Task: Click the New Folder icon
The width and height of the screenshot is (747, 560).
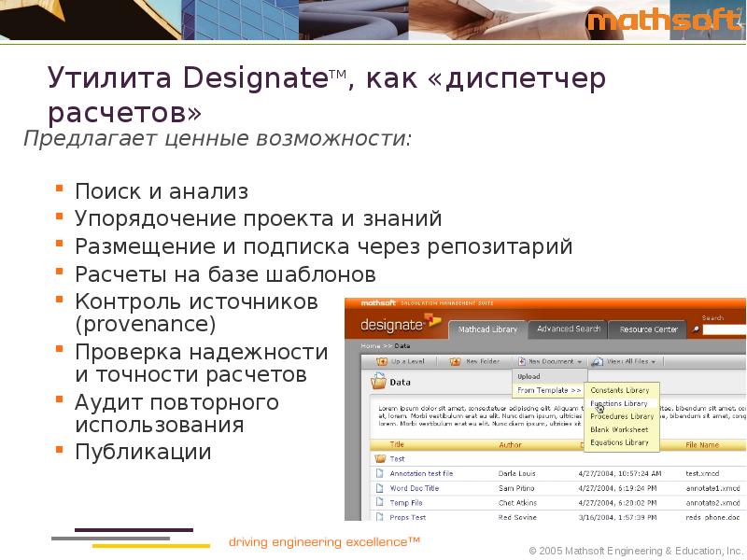Action: point(455,361)
